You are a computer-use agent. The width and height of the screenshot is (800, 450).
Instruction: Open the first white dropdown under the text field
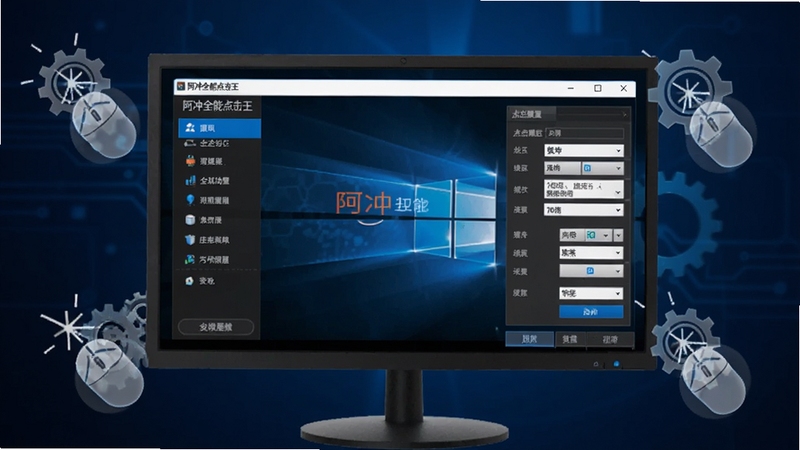coord(584,151)
